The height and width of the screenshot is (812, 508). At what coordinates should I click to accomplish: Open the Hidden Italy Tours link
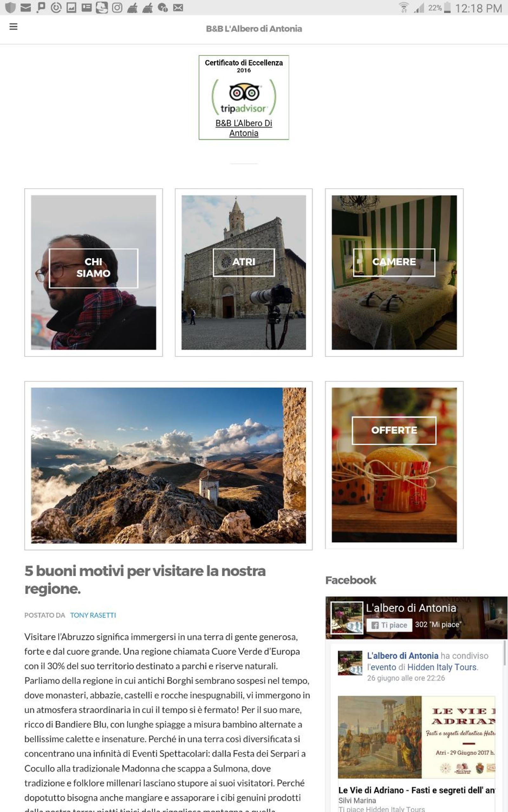pyautogui.click(x=442, y=667)
